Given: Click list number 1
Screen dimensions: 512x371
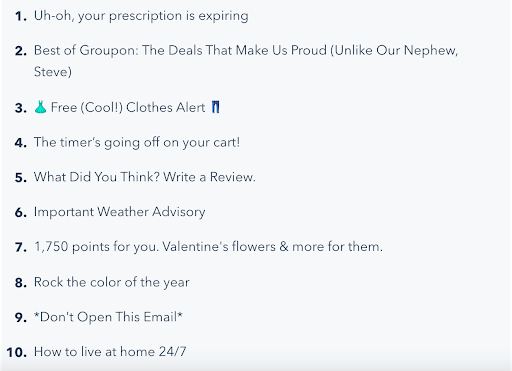Looking at the screenshot, I should [x=21, y=16].
